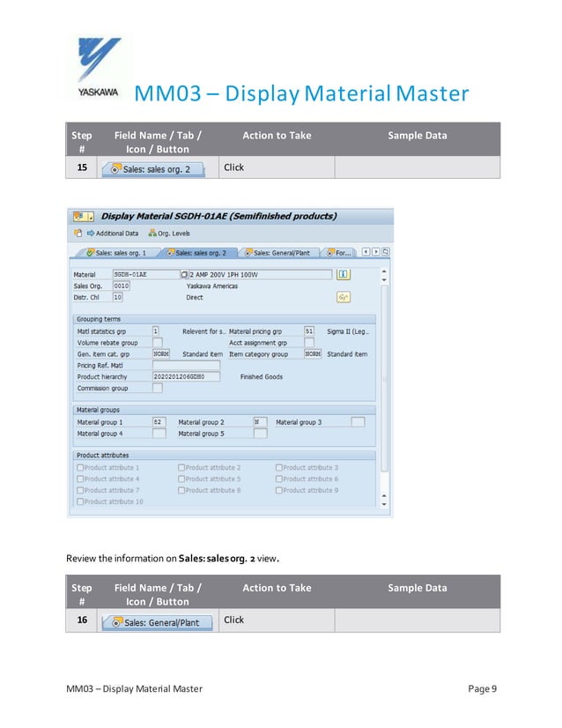Click the Other Material clipboard icon
The image size is (562, 728).
tap(78, 233)
